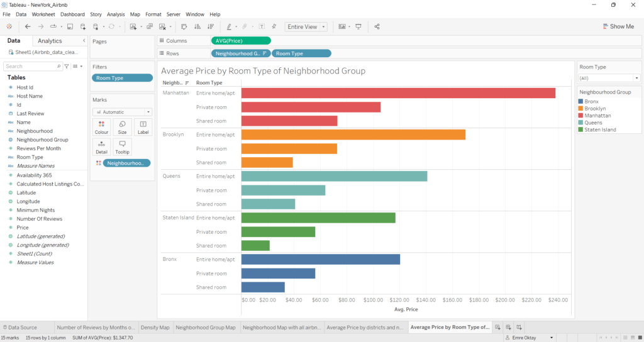Open the Colour card in Marks
Image resolution: width=644 pixels, height=342 pixels.
(101, 127)
